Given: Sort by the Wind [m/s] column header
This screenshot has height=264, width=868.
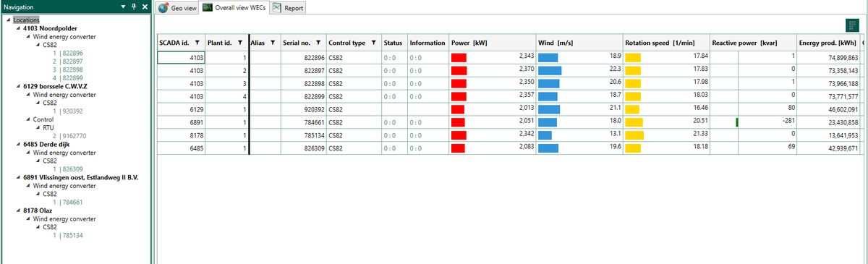Looking at the screenshot, I should click(579, 43).
